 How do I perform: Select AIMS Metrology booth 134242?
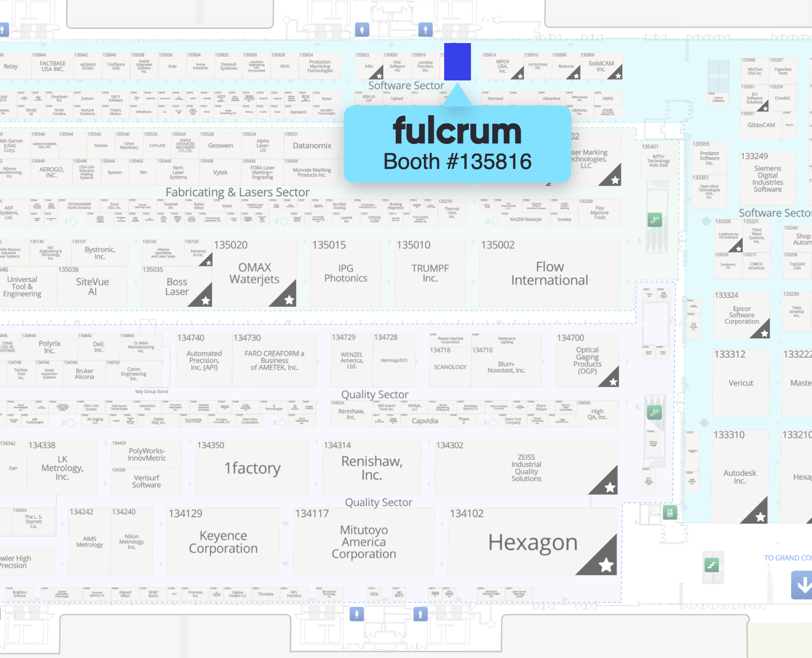[x=89, y=541]
